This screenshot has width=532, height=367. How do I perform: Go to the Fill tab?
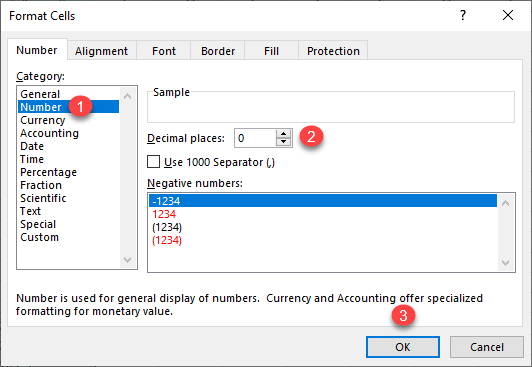[x=271, y=51]
